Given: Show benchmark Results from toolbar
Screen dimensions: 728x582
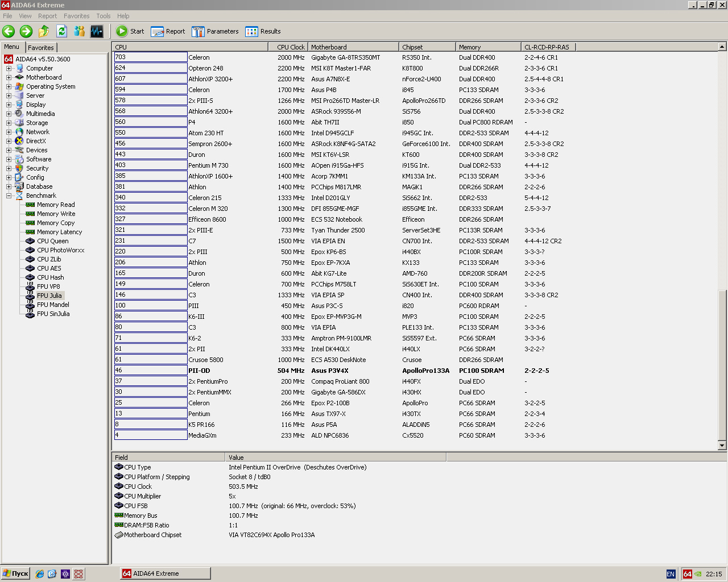Looking at the screenshot, I should tap(263, 31).
